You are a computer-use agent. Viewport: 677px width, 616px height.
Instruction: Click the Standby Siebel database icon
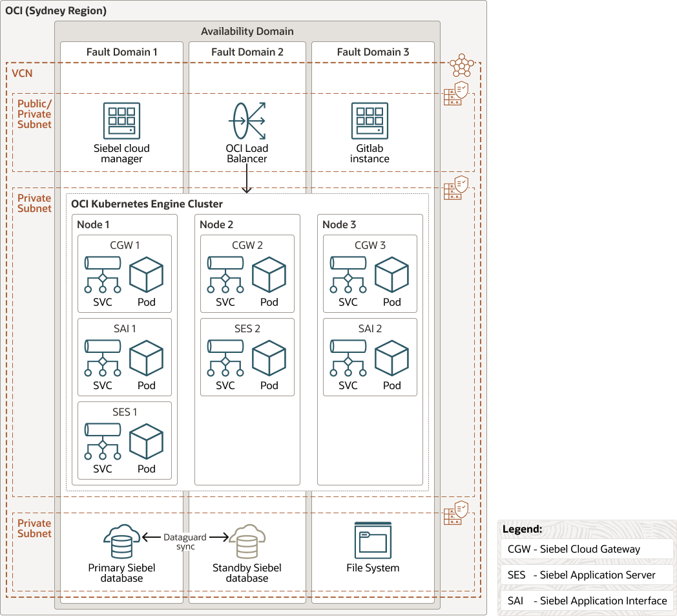click(247, 541)
